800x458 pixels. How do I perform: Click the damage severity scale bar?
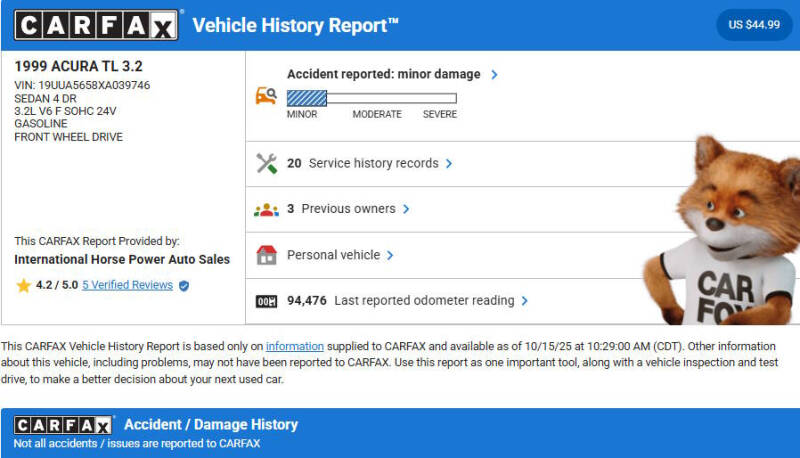pos(371,98)
